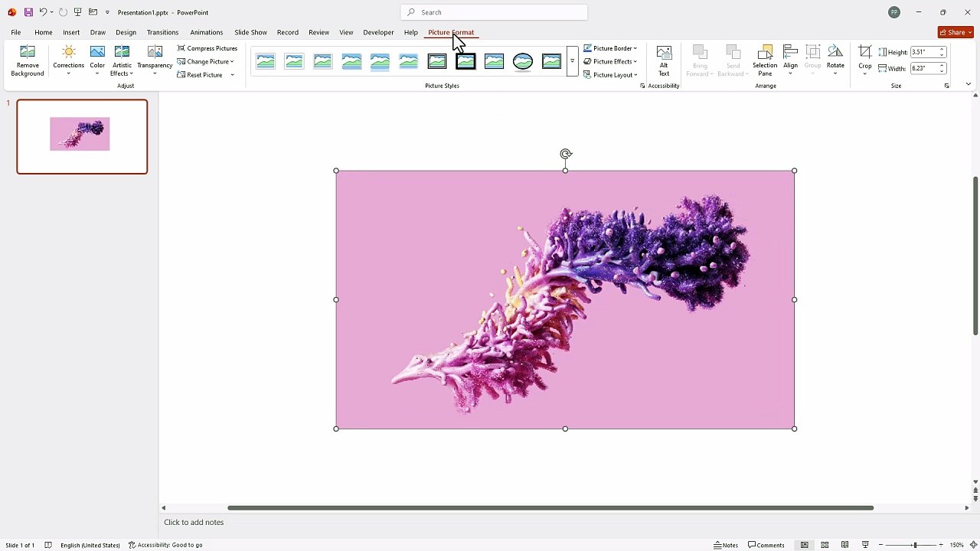Image resolution: width=980 pixels, height=551 pixels.
Task: Start Slide Show from status bar
Action: (x=866, y=545)
